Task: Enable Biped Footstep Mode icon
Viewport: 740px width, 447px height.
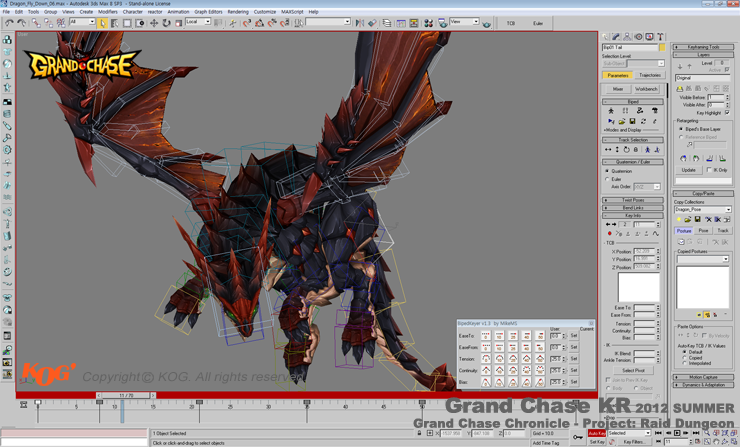Action: pos(625,110)
